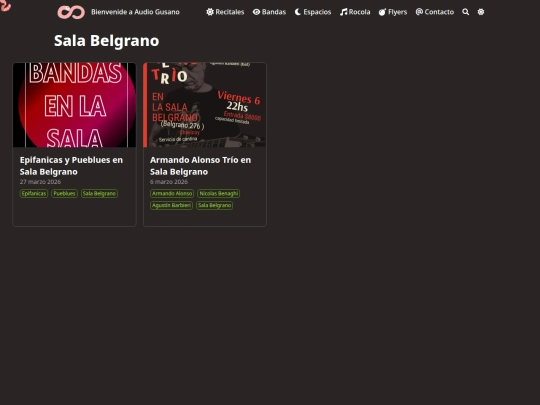The height and width of the screenshot is (405, 540).
Task: Open Espacios in the navigation
Action: pyautogui.click(x=313, y=12)
